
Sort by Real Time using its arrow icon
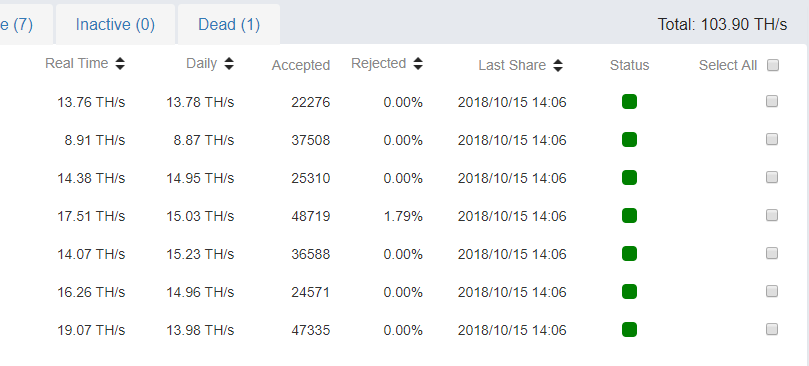pos(120,63)
